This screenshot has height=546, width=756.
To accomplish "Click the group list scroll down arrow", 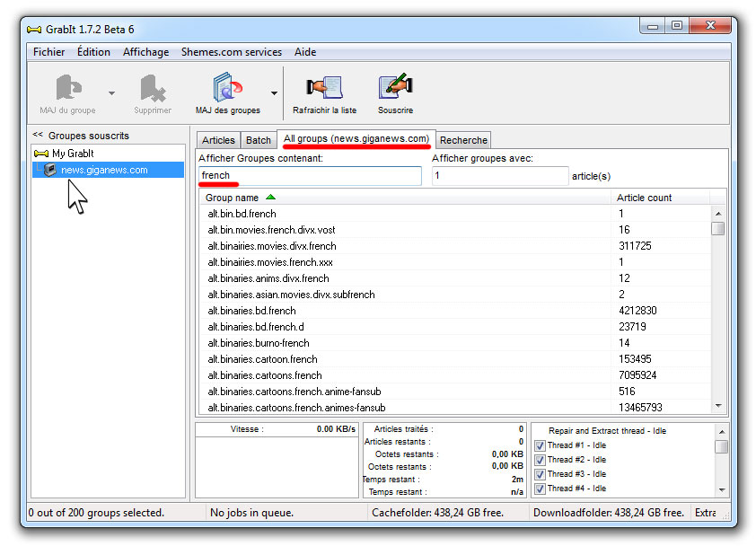I will click(718, 406).
